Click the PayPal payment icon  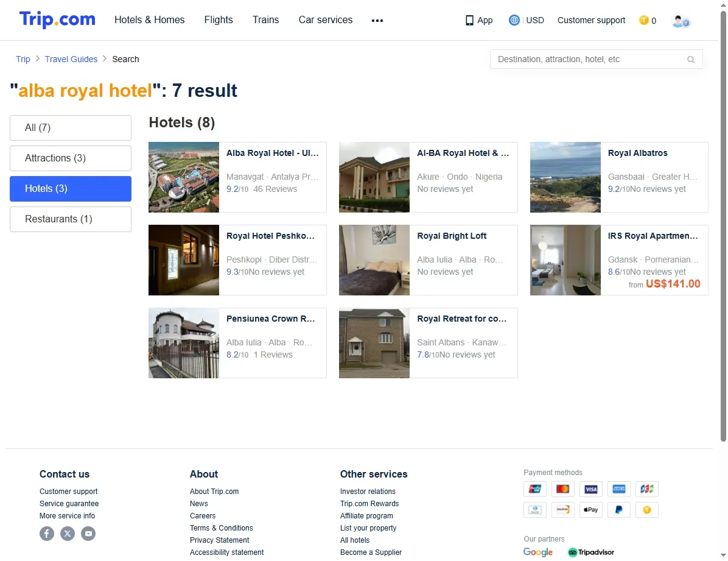click(x=619, y=510)
